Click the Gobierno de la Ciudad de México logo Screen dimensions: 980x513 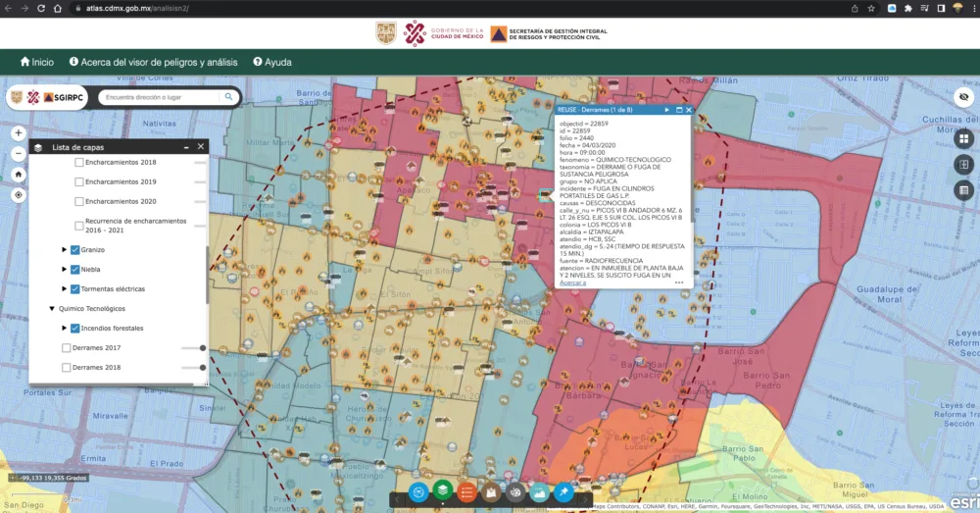(x=443, y=33)
